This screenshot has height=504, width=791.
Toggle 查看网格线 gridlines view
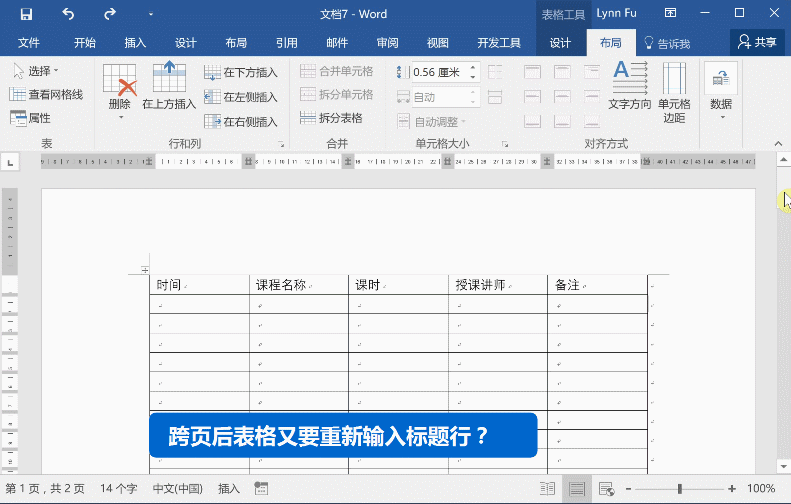(x=46, y=94)
